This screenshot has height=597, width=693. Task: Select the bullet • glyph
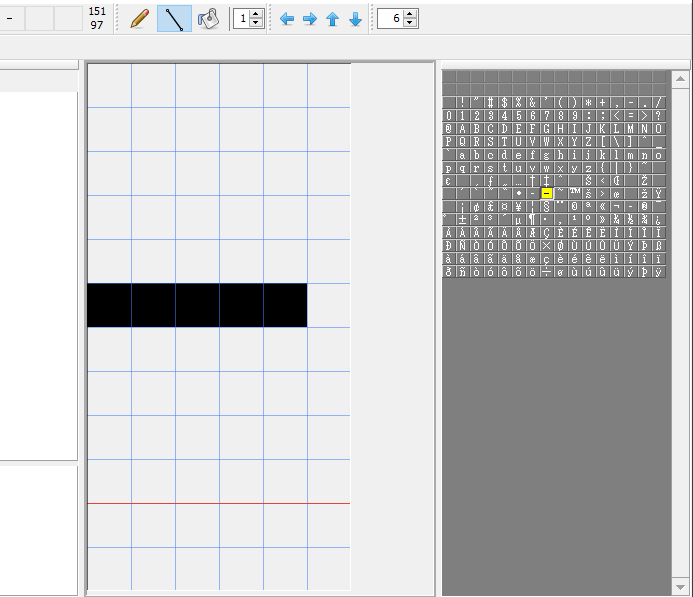[518, 193]
